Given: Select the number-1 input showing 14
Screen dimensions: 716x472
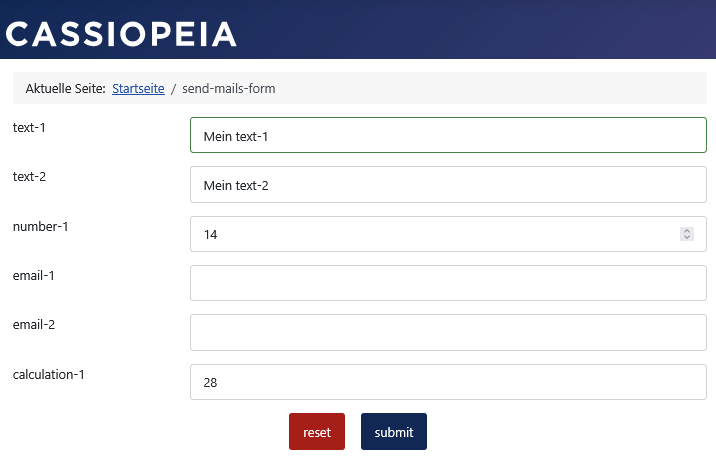Looking at the screenshot, I should point(430,234).
